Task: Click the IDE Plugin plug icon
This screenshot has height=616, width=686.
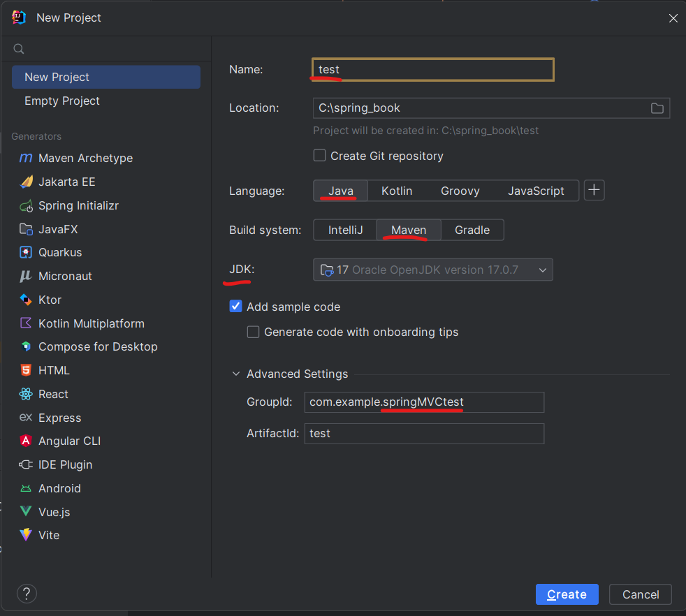Action: 26,464
